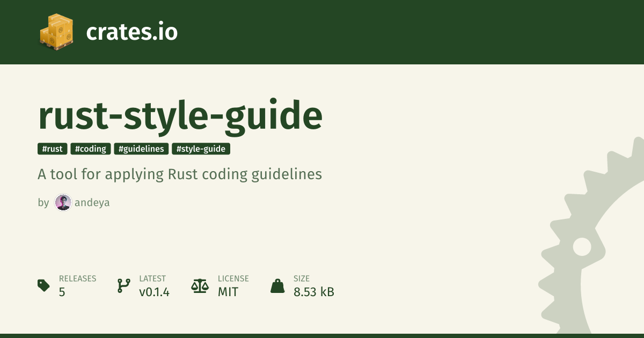Choose the #style-guide tag
Image resolution: width=644 pixels, height=338 pixels.
click(x=201, y=149)
